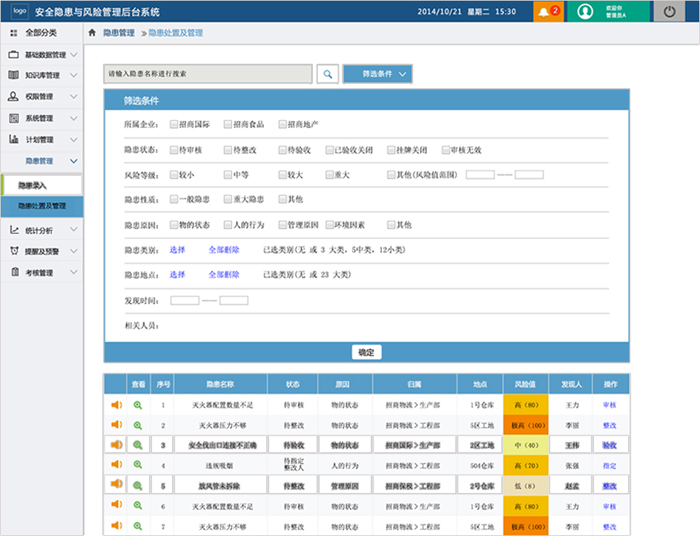Screen dimensions: 700x536
Task: Enable the 重大隐患 checkbox
Action: (227, 199)
